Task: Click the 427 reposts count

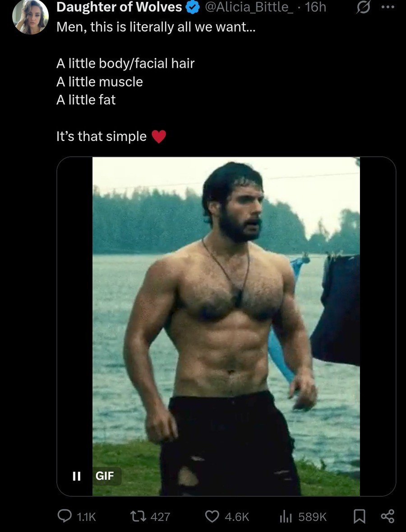Action: pyautogui.click(x=160, y=517)
